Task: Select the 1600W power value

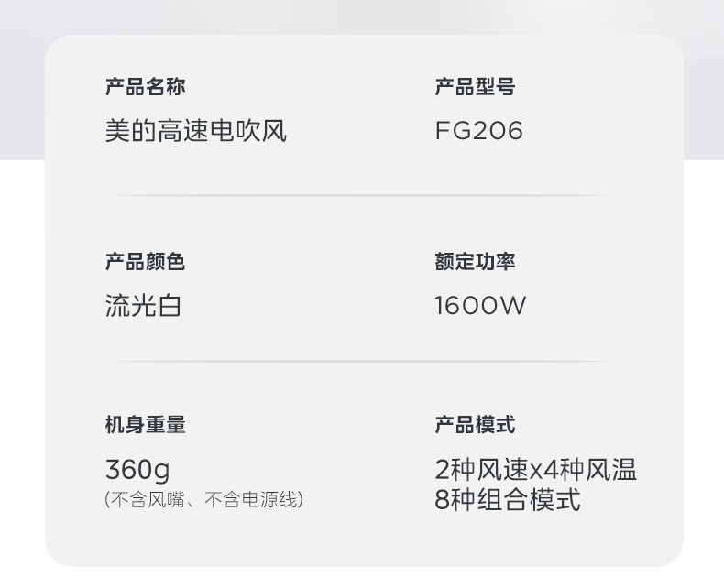Action: [480, 306]
